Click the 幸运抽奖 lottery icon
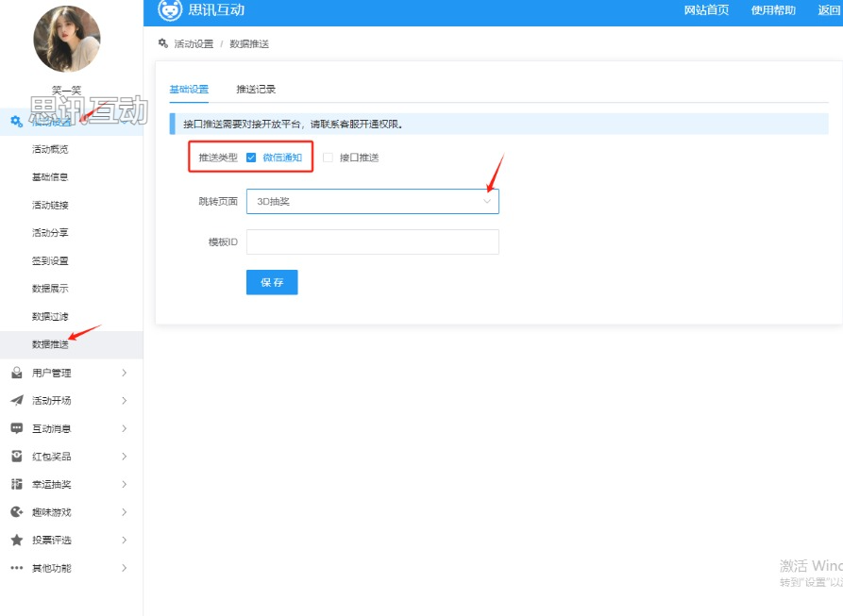 pos(16,484)
